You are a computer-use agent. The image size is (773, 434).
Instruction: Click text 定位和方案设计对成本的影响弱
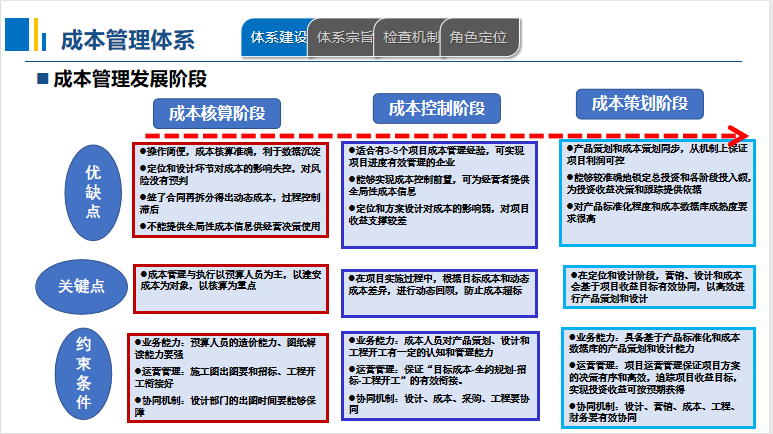tap(425, 209)
